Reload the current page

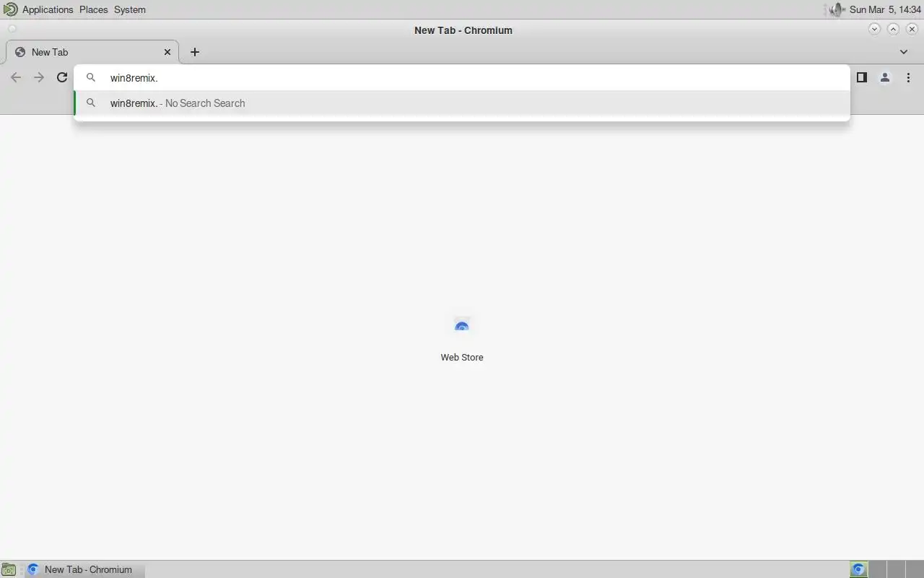coord(62,77)
